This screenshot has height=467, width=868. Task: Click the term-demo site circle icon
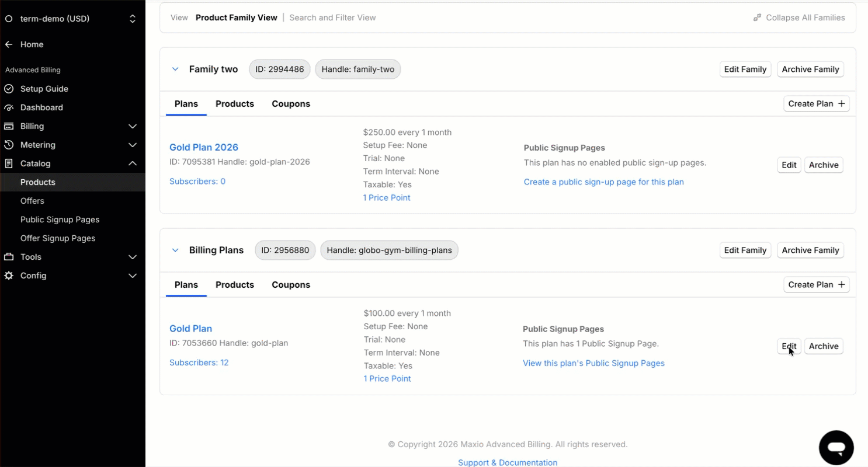click(x=9, y=19)
